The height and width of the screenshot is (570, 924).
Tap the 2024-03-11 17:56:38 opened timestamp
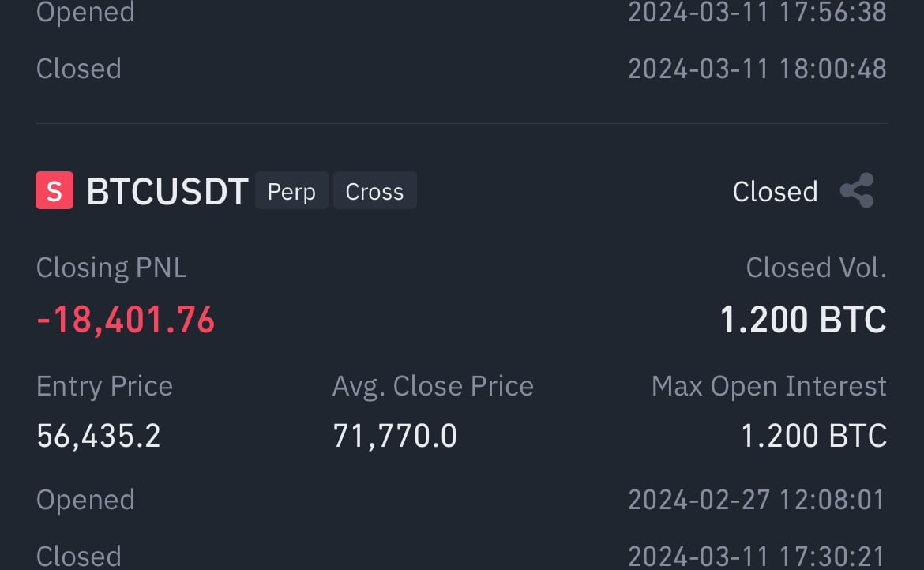pyautogui.click(x=757, y=13)
